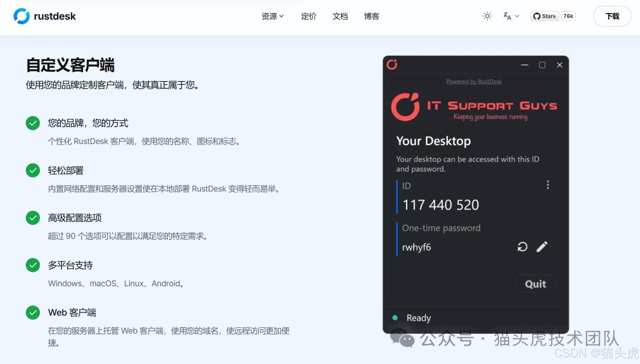Click the 轻松部署 title

point(66,170)
